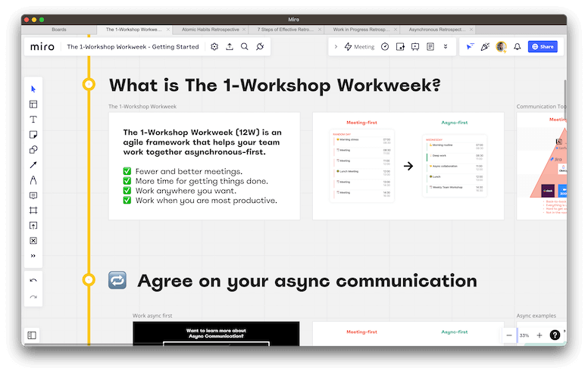Toggle cursor visibility of collaborators

click(x=469, y=47)
